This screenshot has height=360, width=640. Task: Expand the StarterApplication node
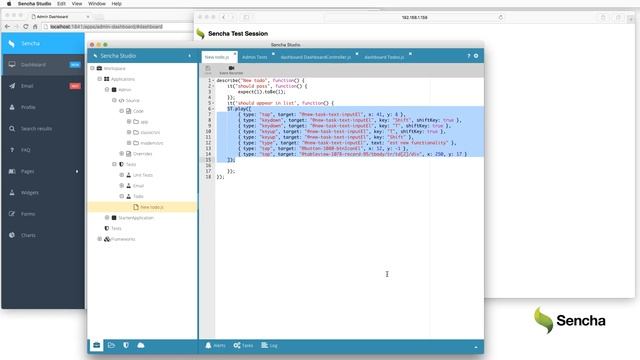tap(107, 218)
